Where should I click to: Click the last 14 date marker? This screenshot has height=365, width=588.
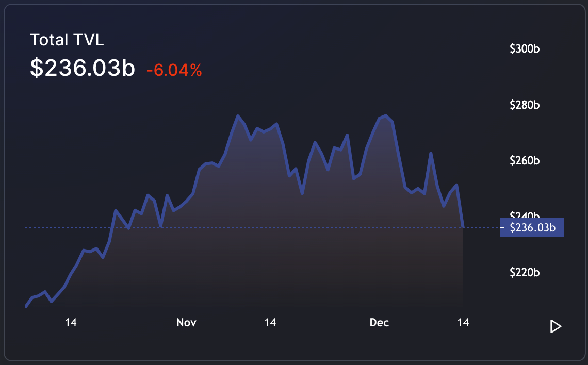463,323
